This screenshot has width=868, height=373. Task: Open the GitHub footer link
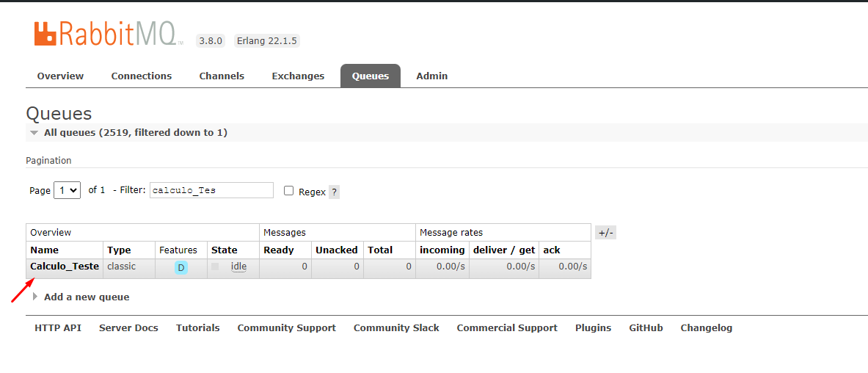[646, 328]
